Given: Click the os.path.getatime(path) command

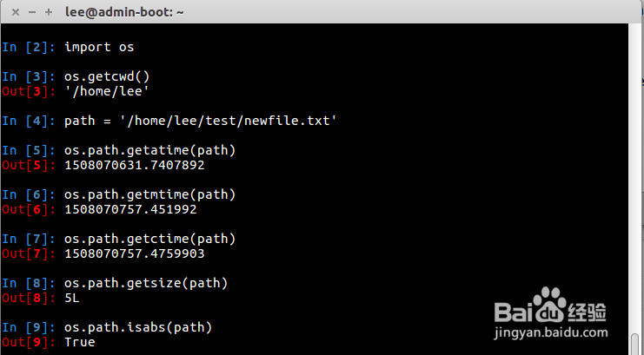Looking at the screenshot, I should click(149, 149).
